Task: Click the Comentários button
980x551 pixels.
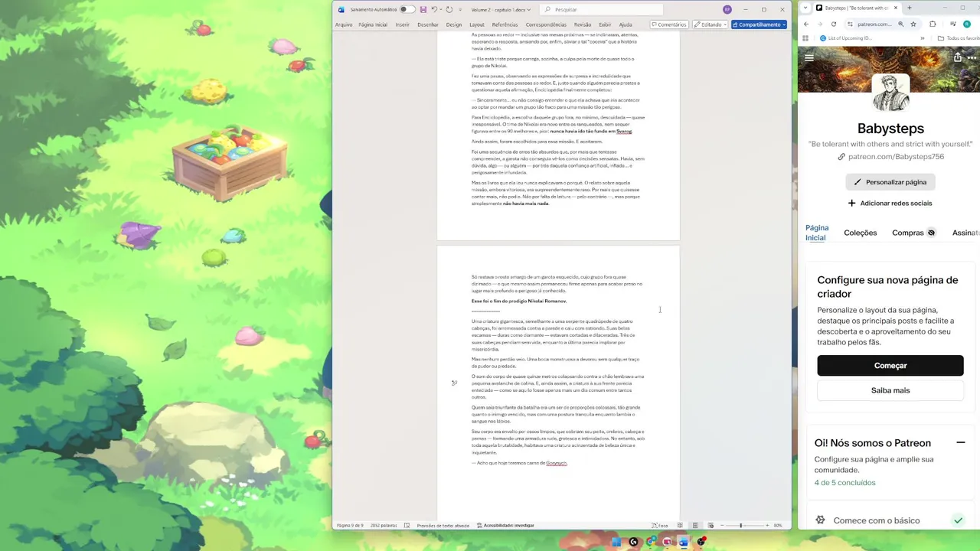Action: (669, 24)
